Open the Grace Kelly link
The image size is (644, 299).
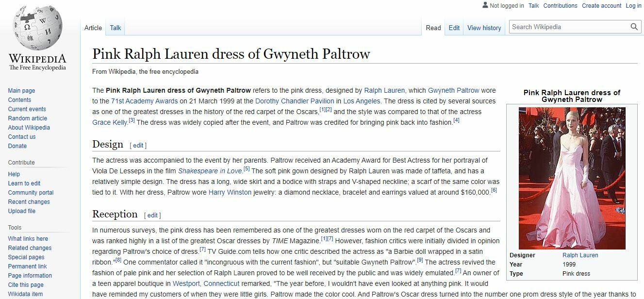[110, 122]
